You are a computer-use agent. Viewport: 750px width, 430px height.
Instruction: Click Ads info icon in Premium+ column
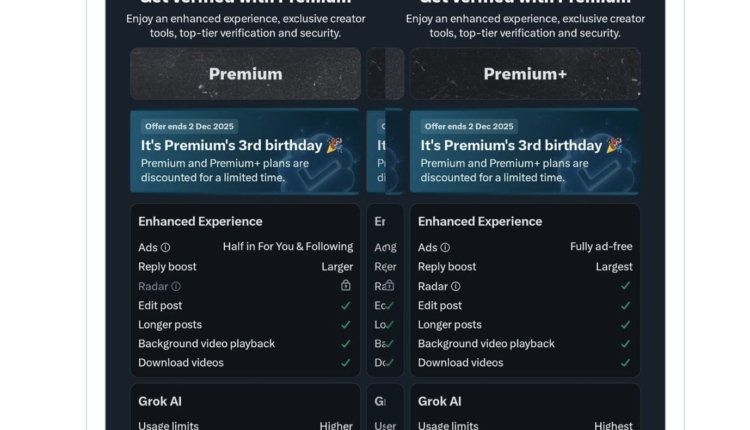click(x=445, y=247)
